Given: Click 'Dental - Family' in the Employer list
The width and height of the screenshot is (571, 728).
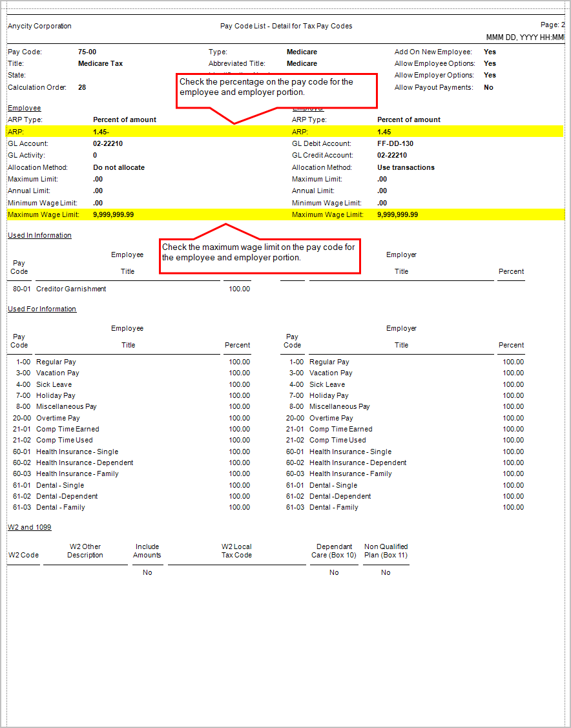Looking at the screenshot, I should [334, 508].
